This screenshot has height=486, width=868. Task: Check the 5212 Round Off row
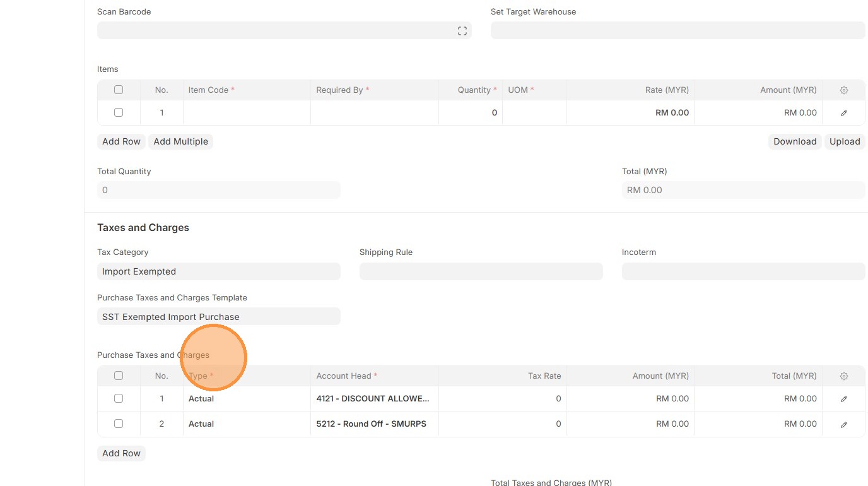pos(119,424)
